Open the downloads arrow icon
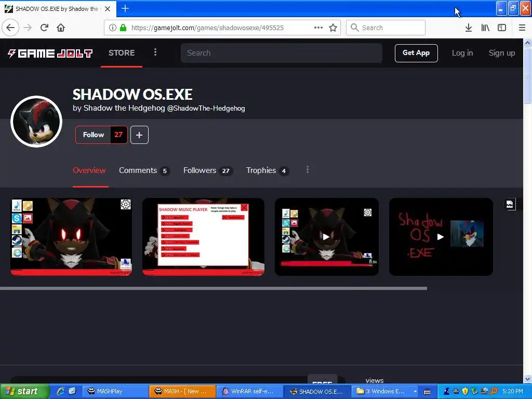 [x=468, y=28]
